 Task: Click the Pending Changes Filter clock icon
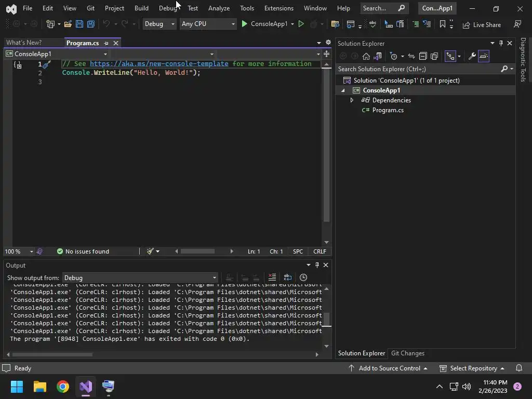click(394, 56)
